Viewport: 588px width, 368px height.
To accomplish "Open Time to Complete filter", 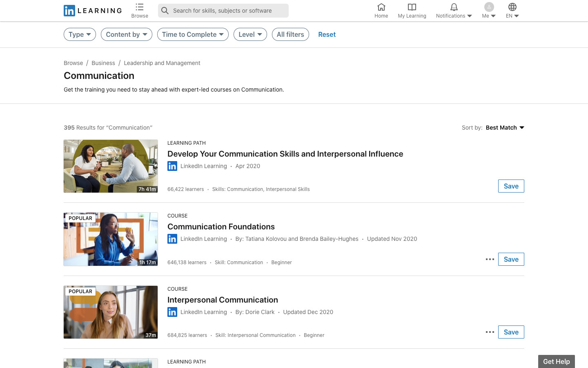I will [193, 34].
